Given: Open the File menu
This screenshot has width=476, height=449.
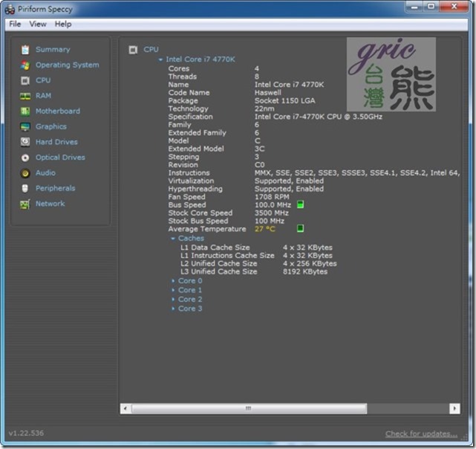Looking at the screenshot, I should (x=16, y=24).
